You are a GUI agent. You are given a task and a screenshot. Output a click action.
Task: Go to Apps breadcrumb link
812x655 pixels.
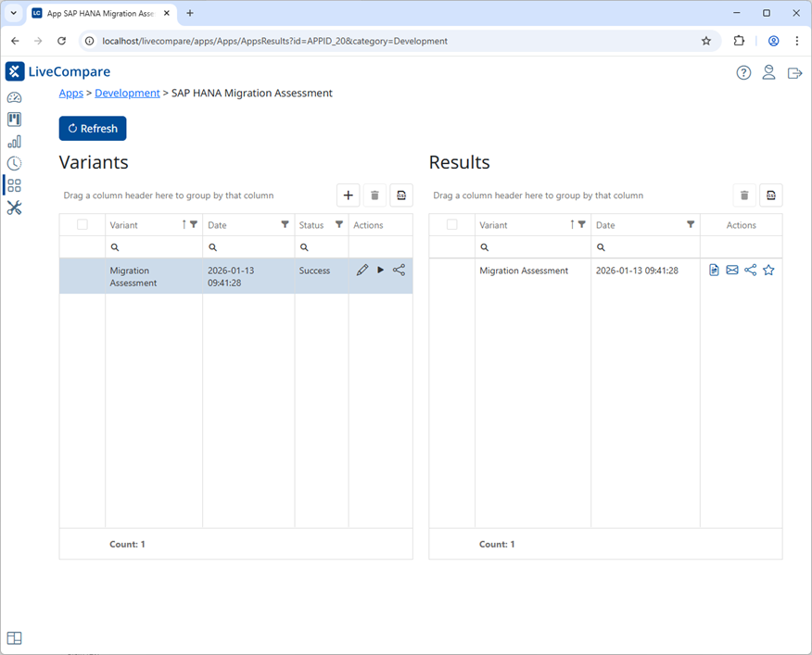(71, 94)
